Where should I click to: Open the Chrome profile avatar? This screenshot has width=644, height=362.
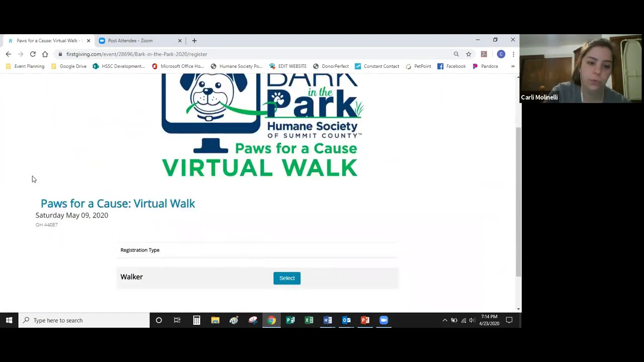click(501, 54)
